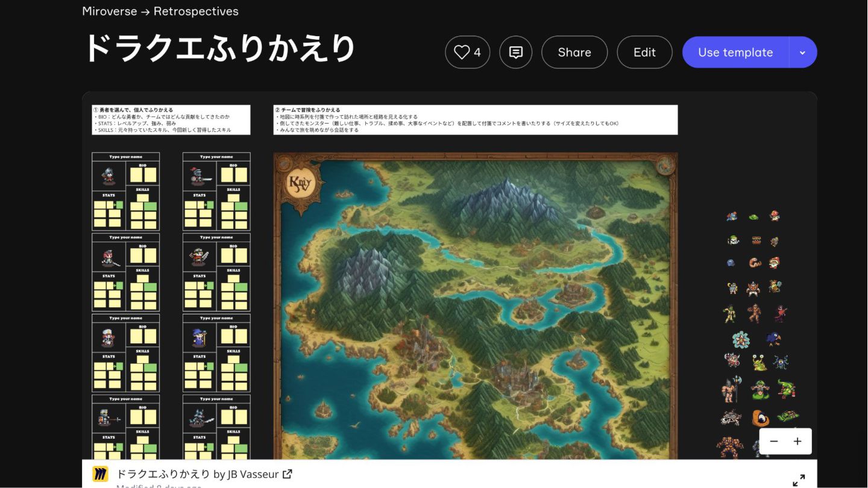Zoom out with the minus button

774,441
